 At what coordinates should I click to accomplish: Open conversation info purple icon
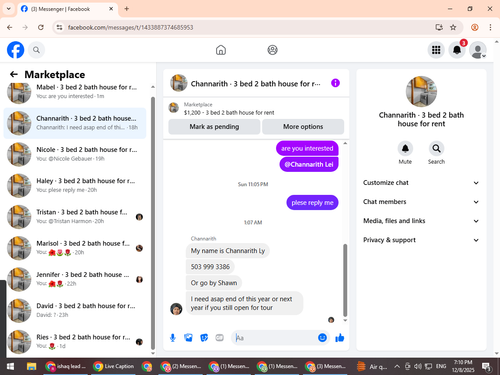335,83
